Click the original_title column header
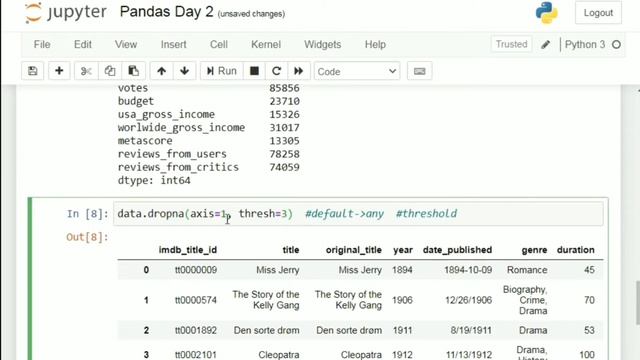This screenshot has height=360, width=640. pyautogui.click(x=353, y=250)
